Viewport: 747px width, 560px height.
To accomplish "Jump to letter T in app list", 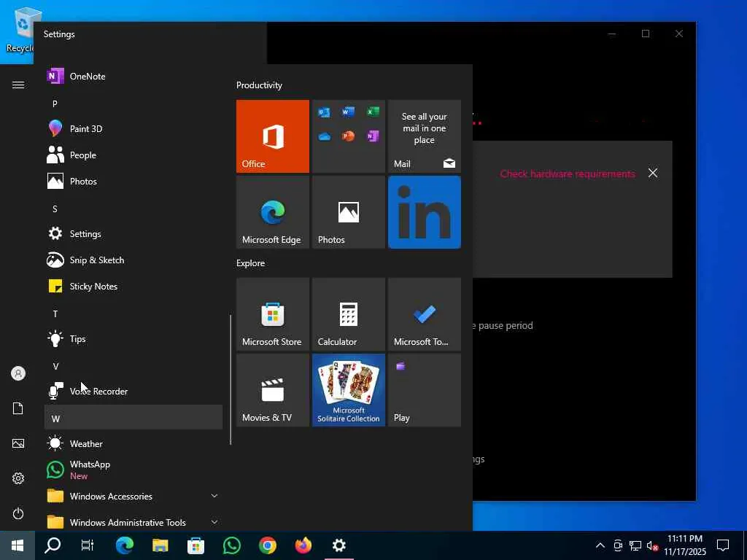I will coord(133,314).
